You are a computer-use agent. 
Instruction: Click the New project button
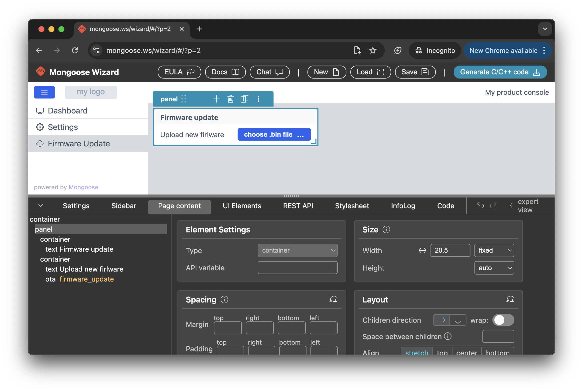click(x=326, y=72)
